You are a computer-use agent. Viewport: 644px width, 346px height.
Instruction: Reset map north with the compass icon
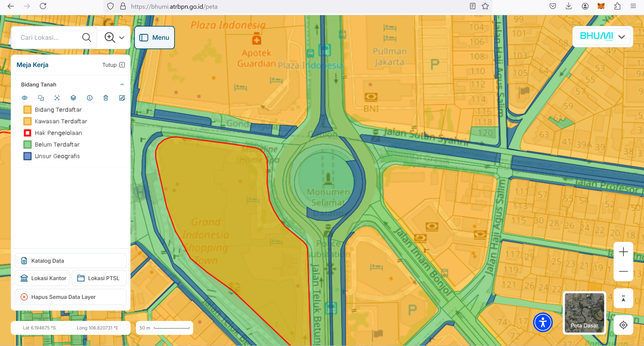[x=623, y=298]
